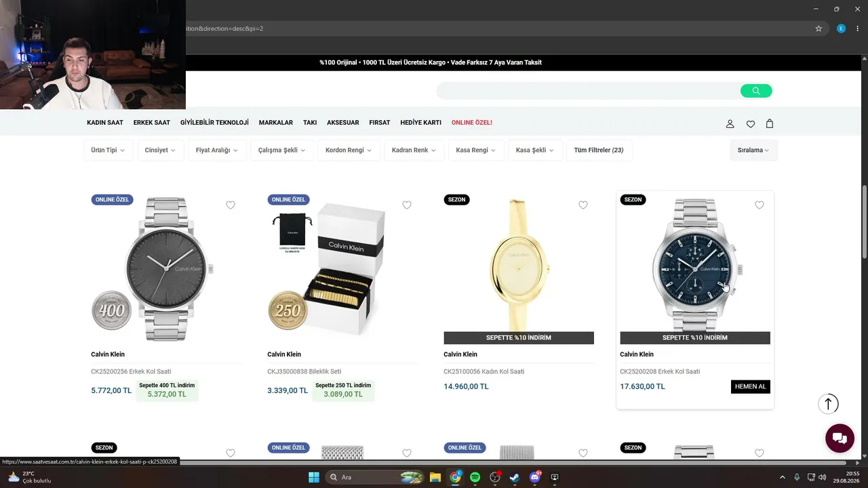Open the GİYİLEBİLİR TEKNOLOJİ menu

tap(214, 123)
